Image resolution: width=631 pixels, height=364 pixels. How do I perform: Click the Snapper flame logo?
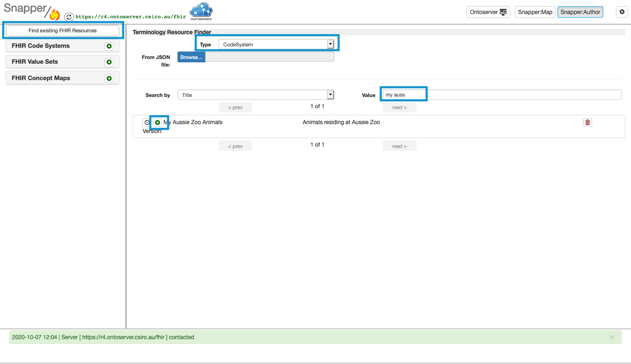(55, 15)
